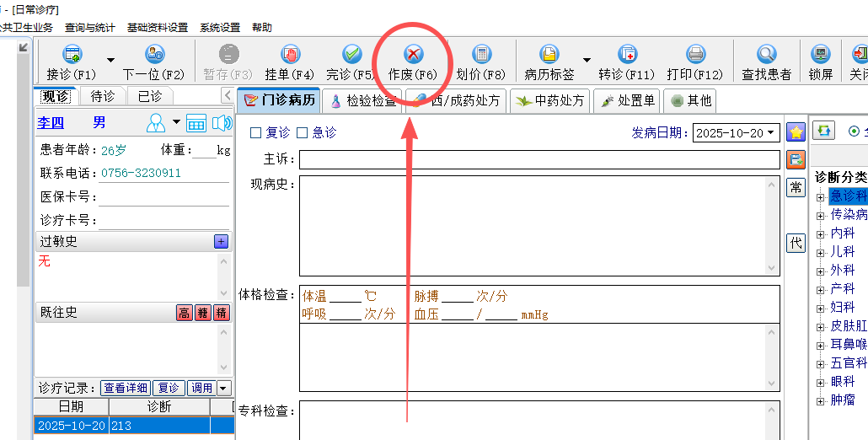Click the 作废 (F6) void icon
The image size is (868, 440).
tap(413, 55)
